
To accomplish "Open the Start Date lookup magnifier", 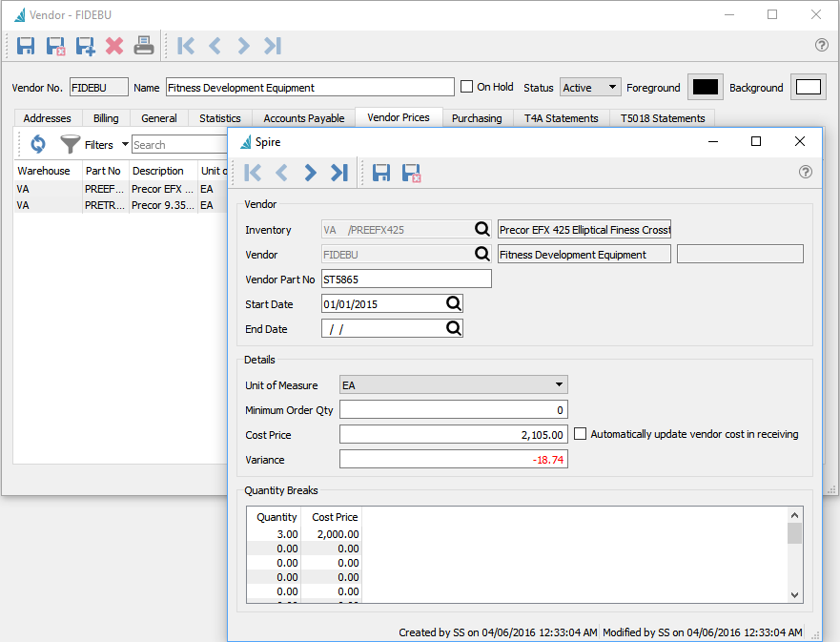I will coord(454,303).
